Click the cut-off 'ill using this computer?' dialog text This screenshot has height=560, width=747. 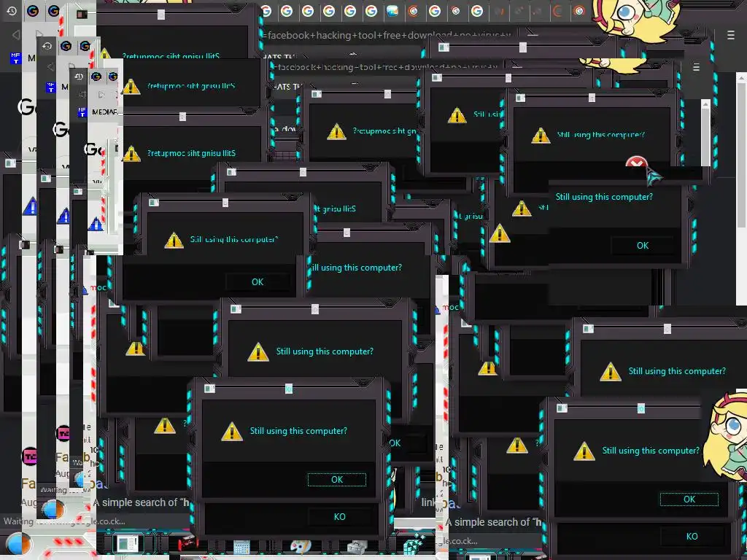pos(357,268)
